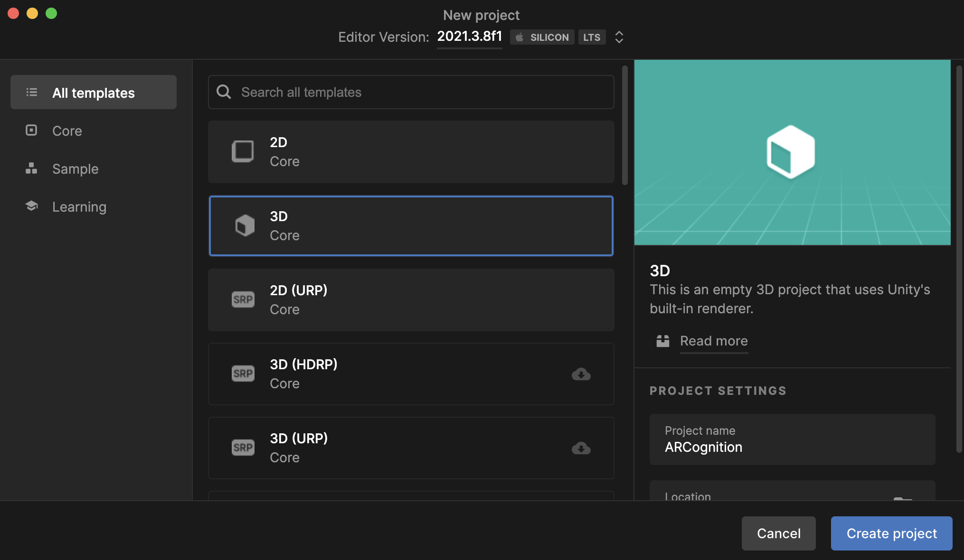
Task: Click the Core sidebar icon
Action: (31, 130)
